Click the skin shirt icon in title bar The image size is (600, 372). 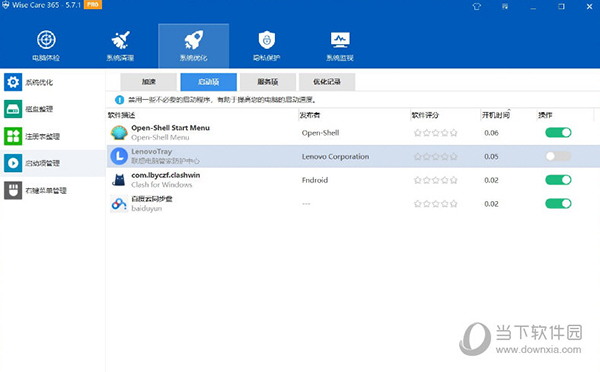point(476,7)
